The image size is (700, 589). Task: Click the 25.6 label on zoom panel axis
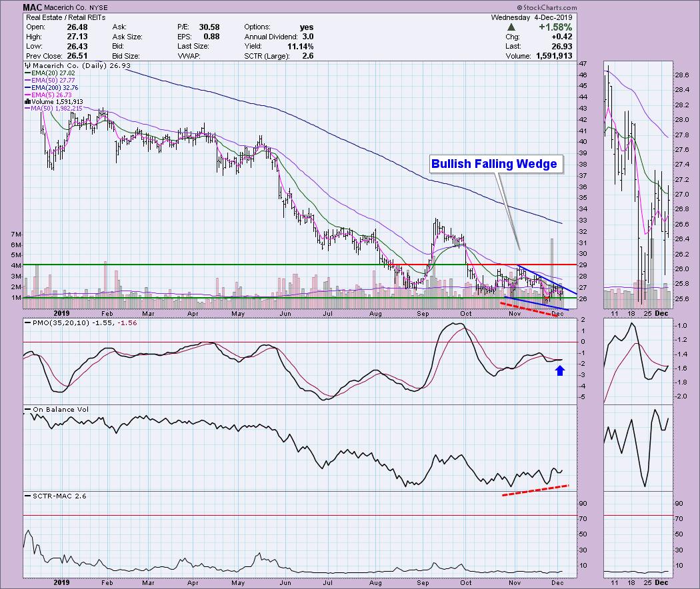tap(682, 298)
